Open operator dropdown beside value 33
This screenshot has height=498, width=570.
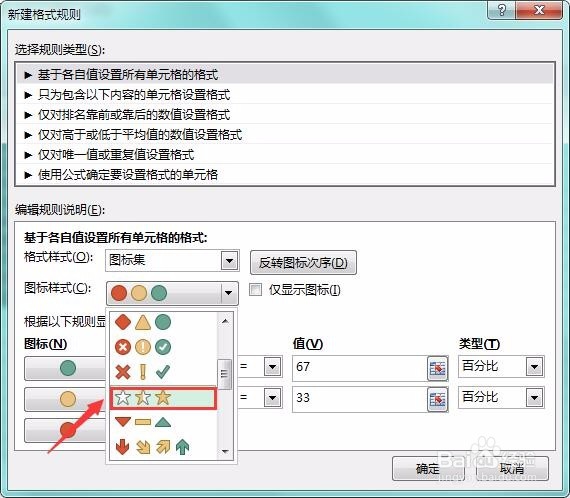[273, 398]
